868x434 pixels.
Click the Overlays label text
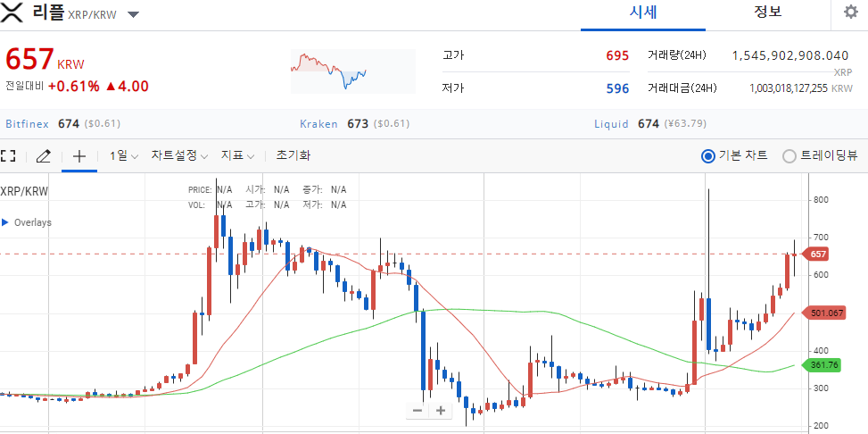pyautogui.click(x=33, y=222)
